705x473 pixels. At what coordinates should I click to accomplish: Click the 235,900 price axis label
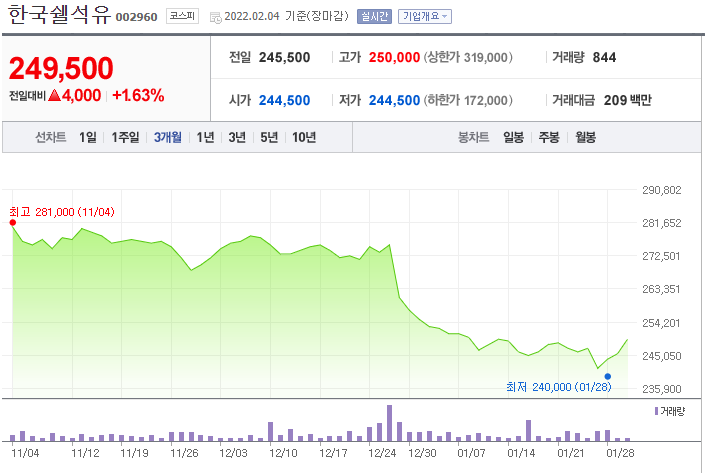point(661,389)
